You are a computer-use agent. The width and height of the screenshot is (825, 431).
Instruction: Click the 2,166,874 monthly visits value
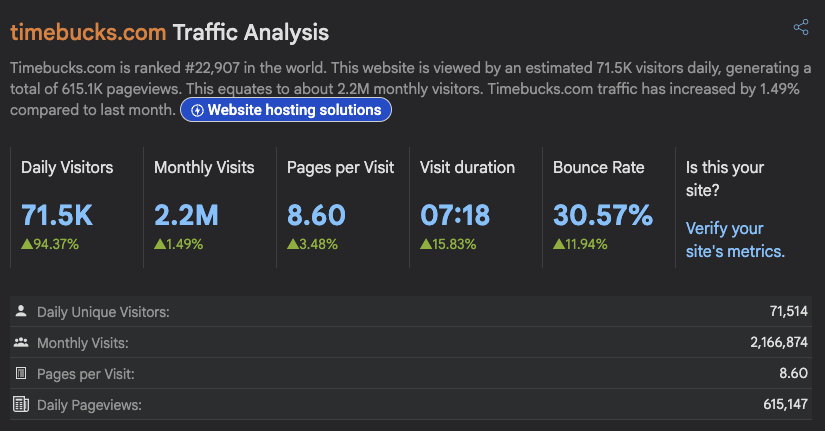tap(778, 343)
